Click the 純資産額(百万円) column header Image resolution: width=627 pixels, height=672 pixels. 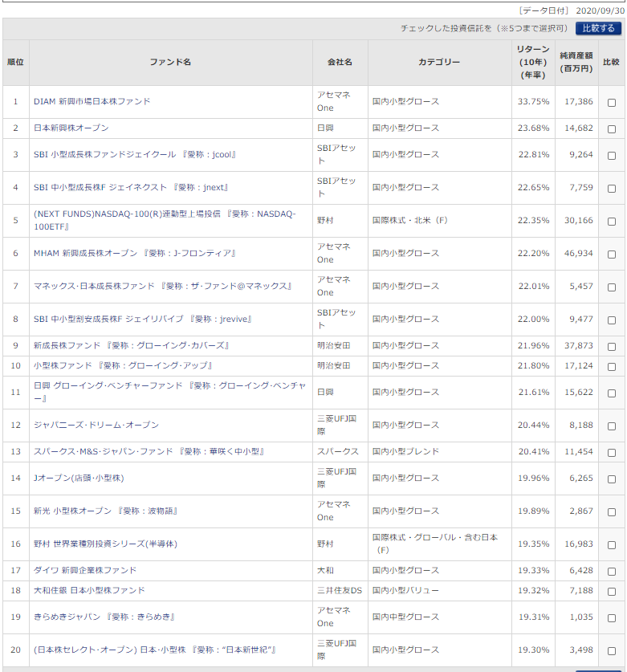point(576,63)
